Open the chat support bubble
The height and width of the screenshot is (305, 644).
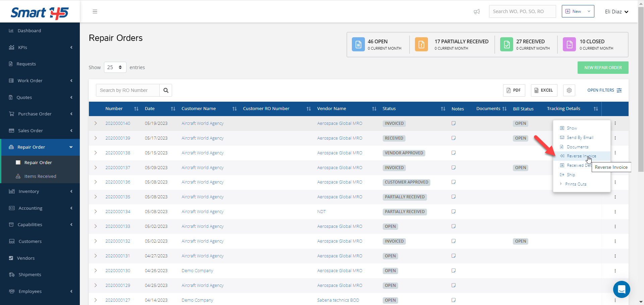coord(621,289)
